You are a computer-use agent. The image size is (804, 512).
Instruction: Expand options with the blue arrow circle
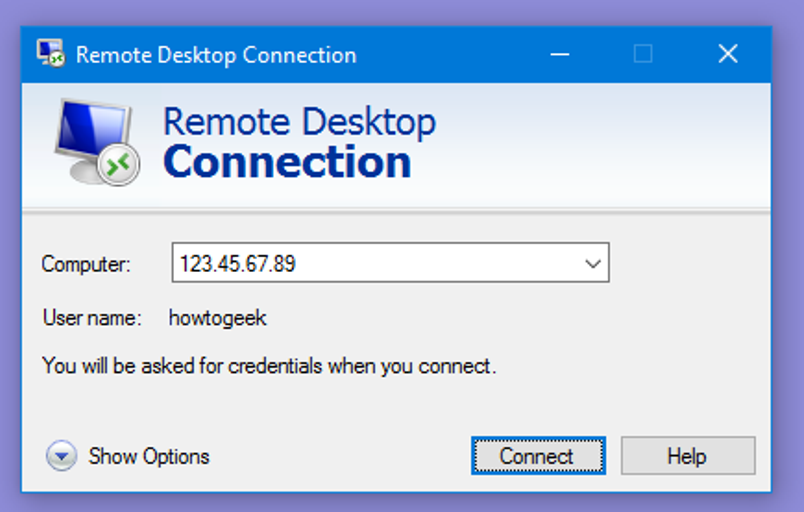[61, 456]
